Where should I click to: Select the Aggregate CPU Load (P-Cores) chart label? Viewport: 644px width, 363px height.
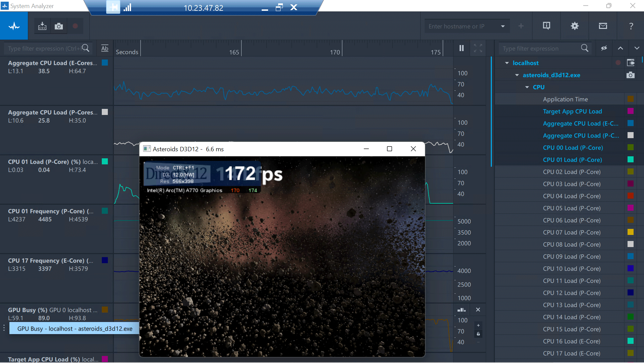(53, 112)
